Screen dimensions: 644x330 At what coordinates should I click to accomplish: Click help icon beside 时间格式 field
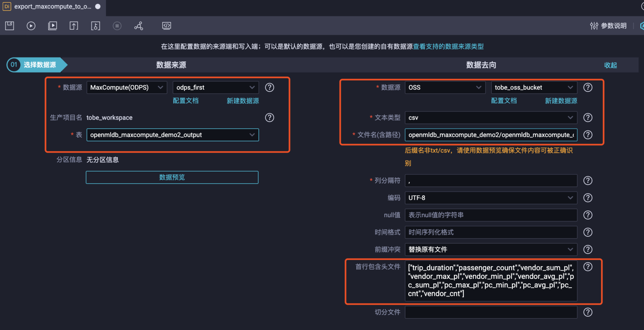588,232
